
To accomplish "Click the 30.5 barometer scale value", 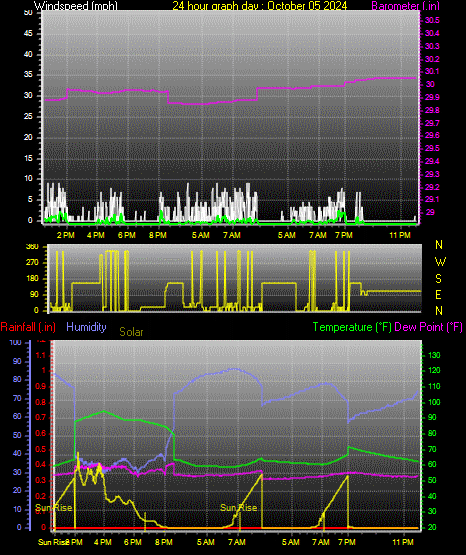I will pyautogui.click(x=432, y=20).
